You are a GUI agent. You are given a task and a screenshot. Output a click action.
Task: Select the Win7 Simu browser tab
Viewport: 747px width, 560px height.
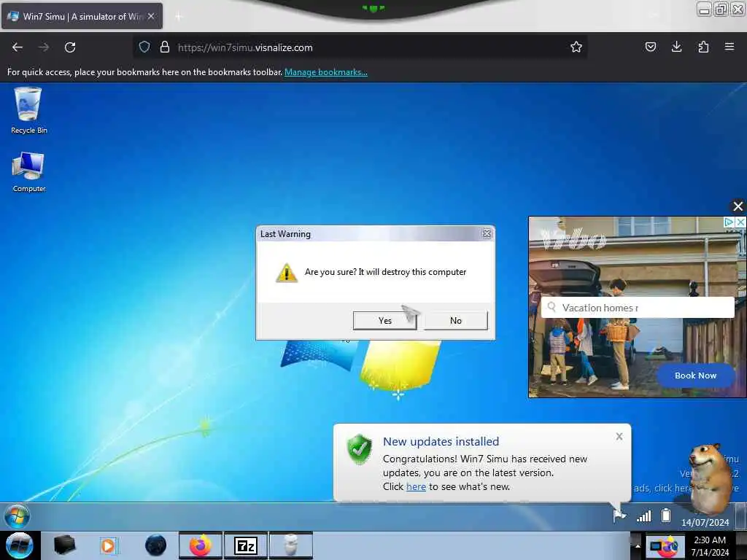[x=82, y=16]
